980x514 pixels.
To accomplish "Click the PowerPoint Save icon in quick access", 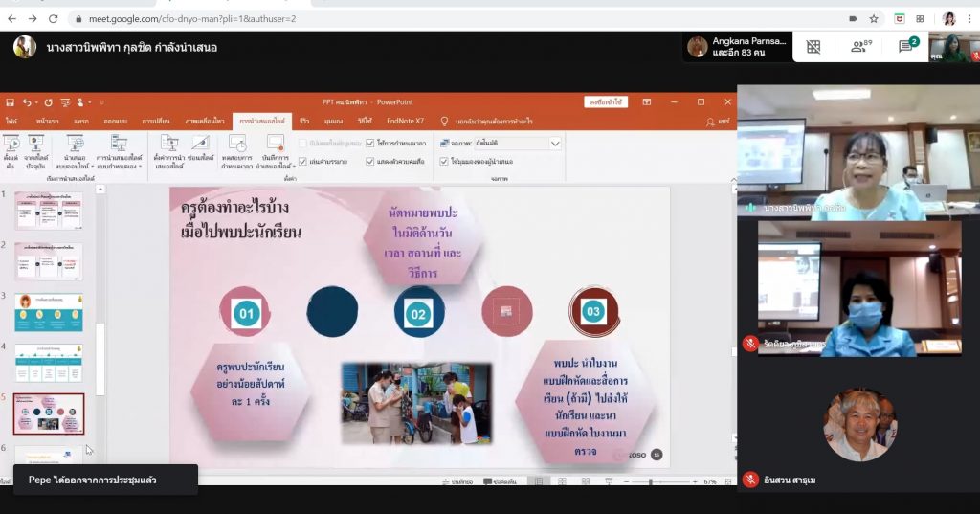I will (11, 101).
